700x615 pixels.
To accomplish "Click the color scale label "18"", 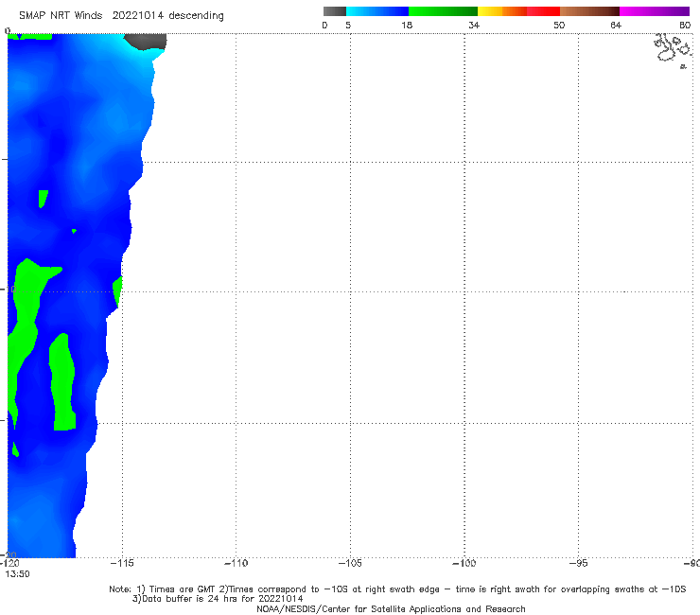I will [x=407, y=25].
